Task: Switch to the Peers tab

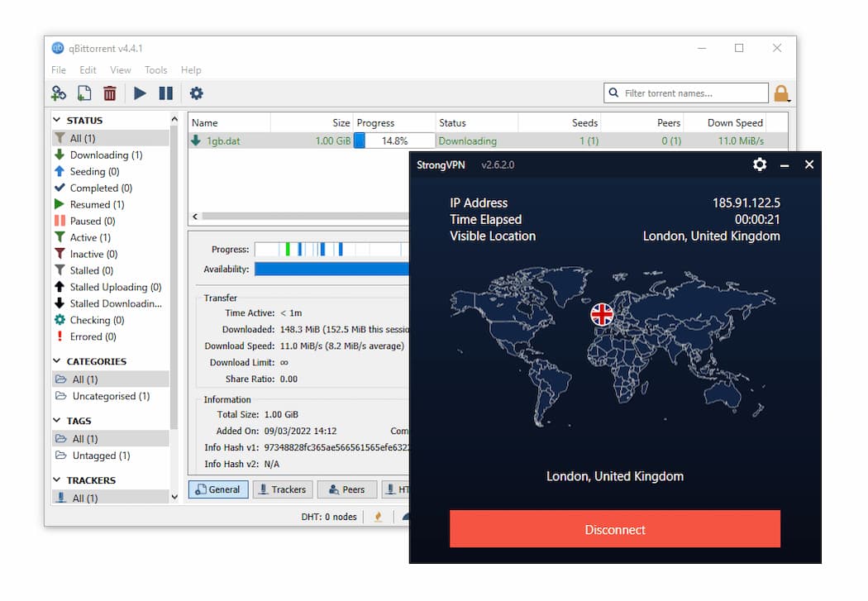Action: pyautogui.click(x=347, y=489)
